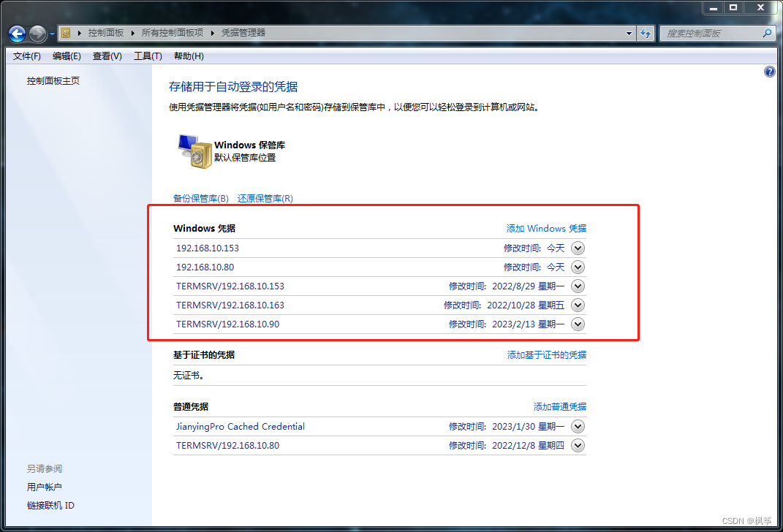Open the 链接联机 ID link
This screenshot has height=532, width=783.
point(50,506)
